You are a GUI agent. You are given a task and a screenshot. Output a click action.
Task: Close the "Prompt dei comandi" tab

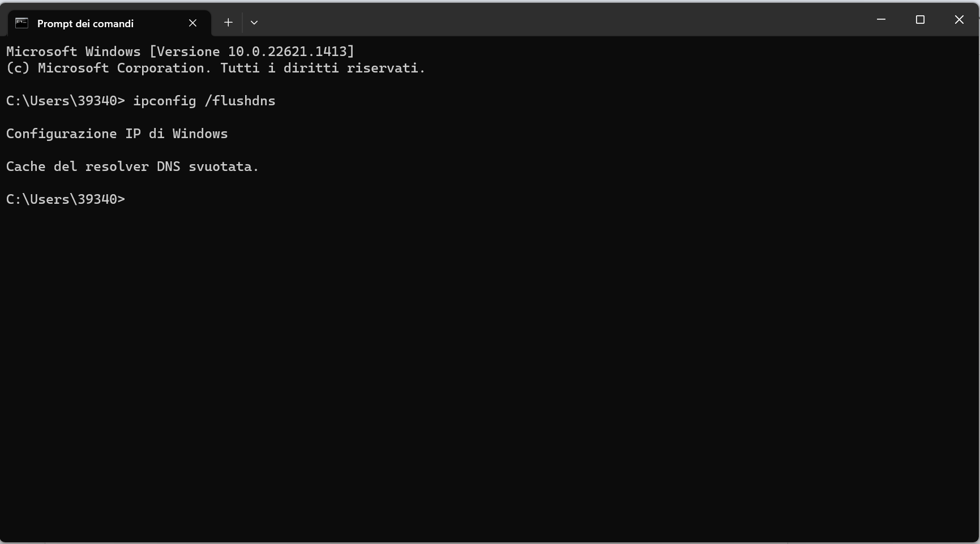192,23
